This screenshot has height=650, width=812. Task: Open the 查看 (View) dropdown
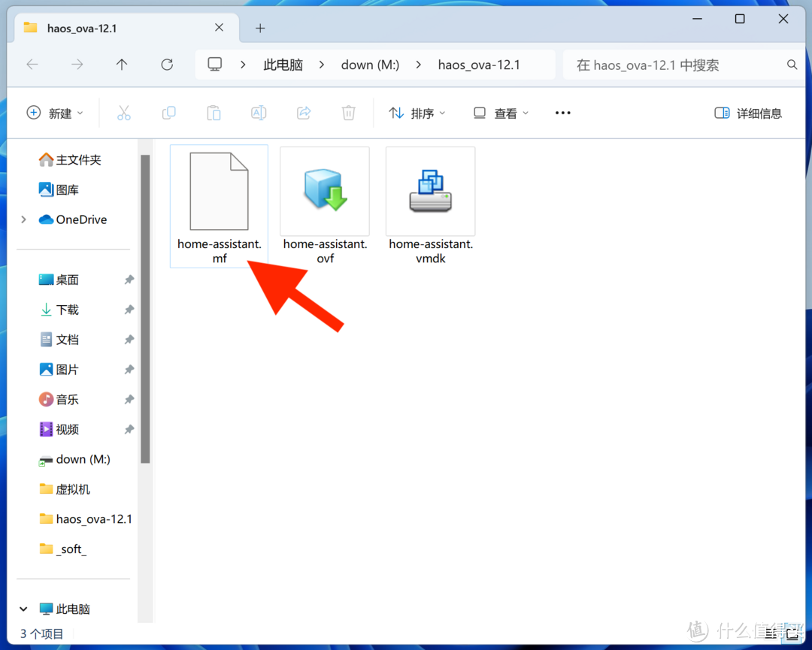tap(501, 113)
